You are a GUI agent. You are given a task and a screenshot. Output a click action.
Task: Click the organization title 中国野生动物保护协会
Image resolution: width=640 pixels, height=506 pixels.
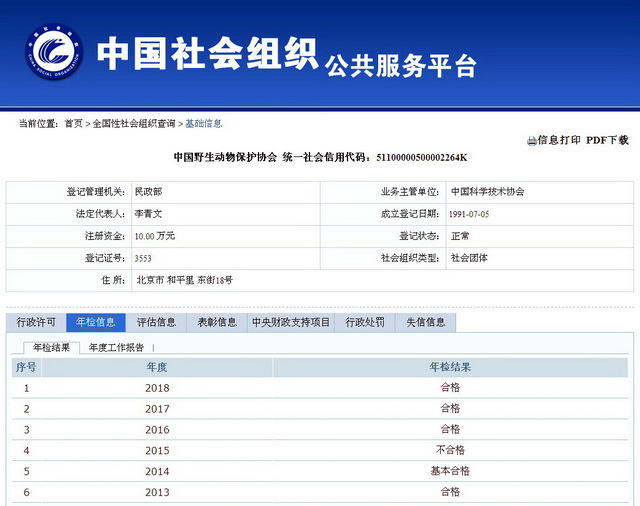tap(225, 158)
